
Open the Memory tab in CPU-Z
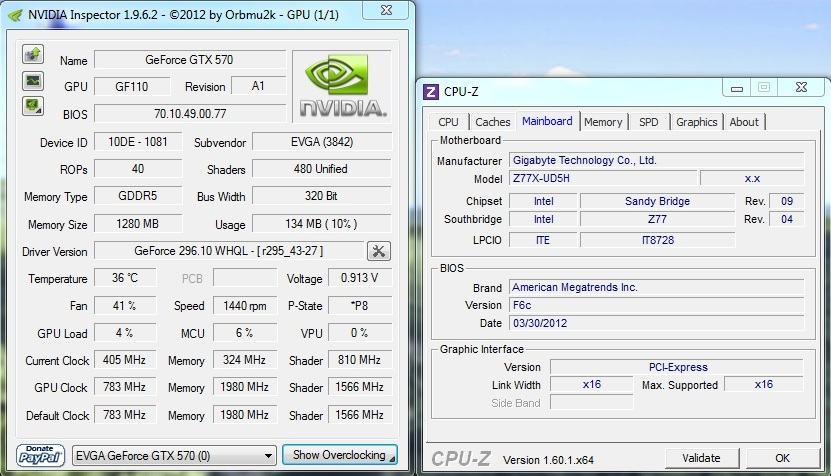click(x=603, y=122)
